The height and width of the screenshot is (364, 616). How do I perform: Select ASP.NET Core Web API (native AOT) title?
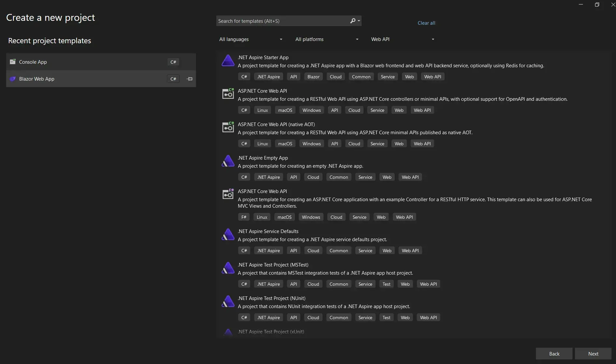pos(276,124)
